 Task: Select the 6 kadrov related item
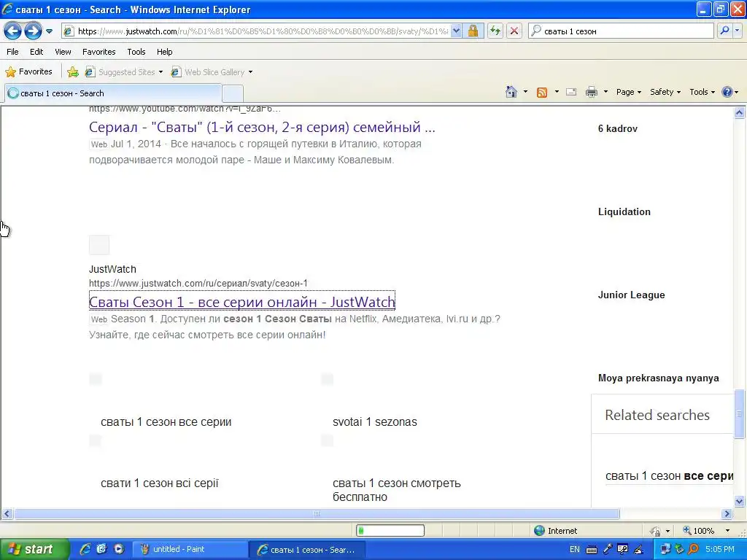[617, 128]
